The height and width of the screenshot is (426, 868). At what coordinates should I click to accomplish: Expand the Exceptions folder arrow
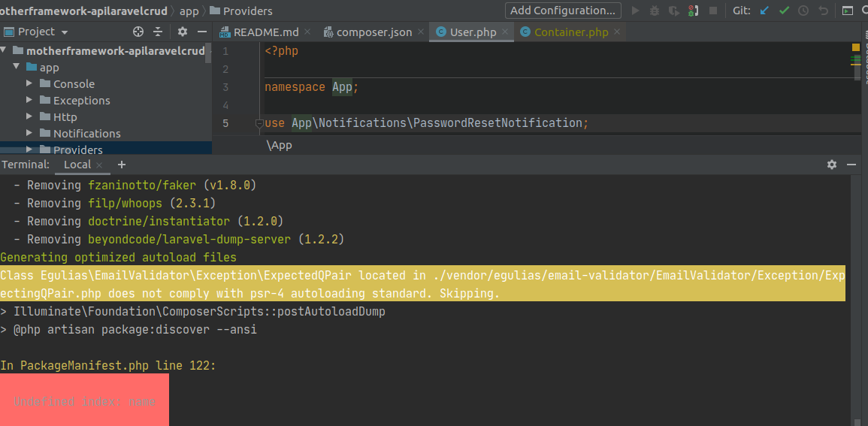[29, 100]
